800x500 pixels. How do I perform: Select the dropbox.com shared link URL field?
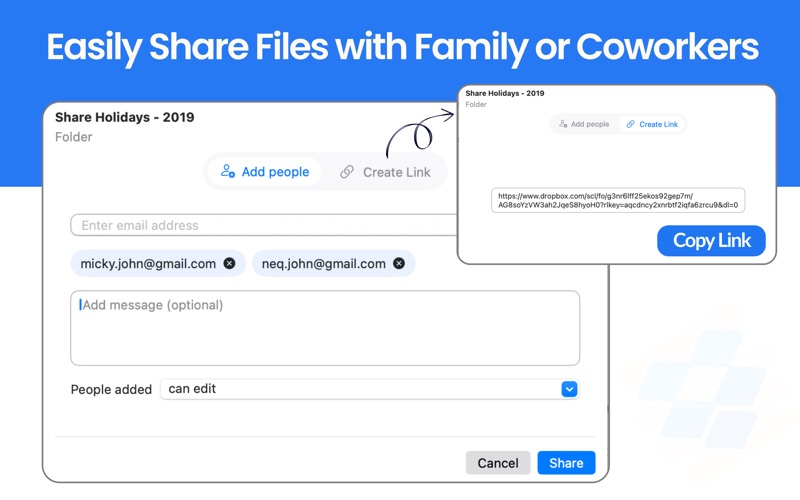(x=618, y=201)
